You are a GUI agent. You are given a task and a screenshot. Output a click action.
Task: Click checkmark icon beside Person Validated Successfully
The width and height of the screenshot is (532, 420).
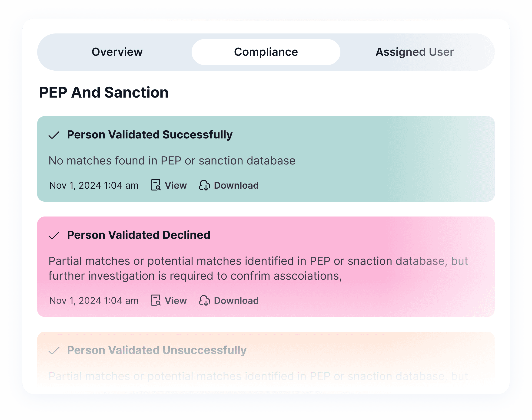(54, 135)
